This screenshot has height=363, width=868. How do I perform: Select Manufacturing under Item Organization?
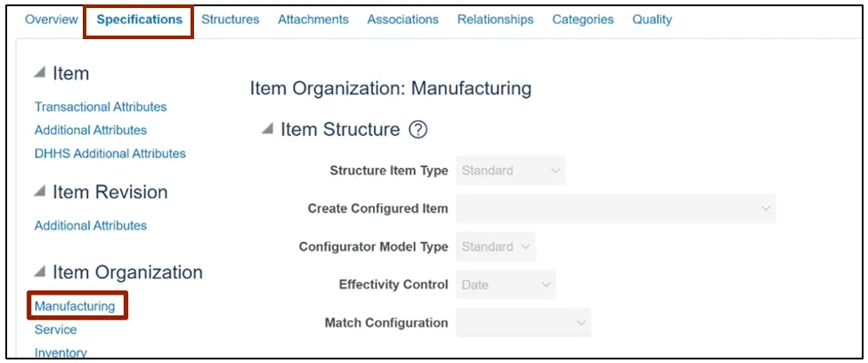(x=75, y=306)
